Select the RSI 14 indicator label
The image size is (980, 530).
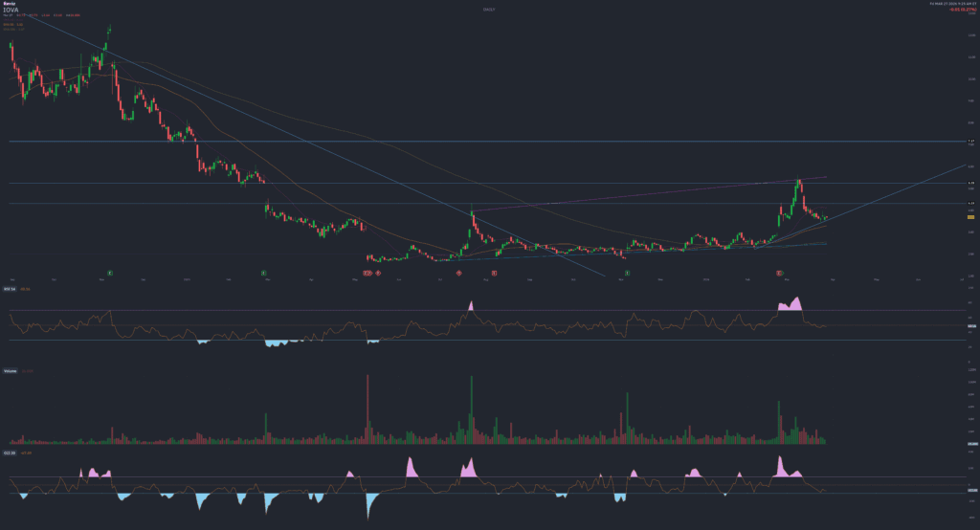(10, 289)
